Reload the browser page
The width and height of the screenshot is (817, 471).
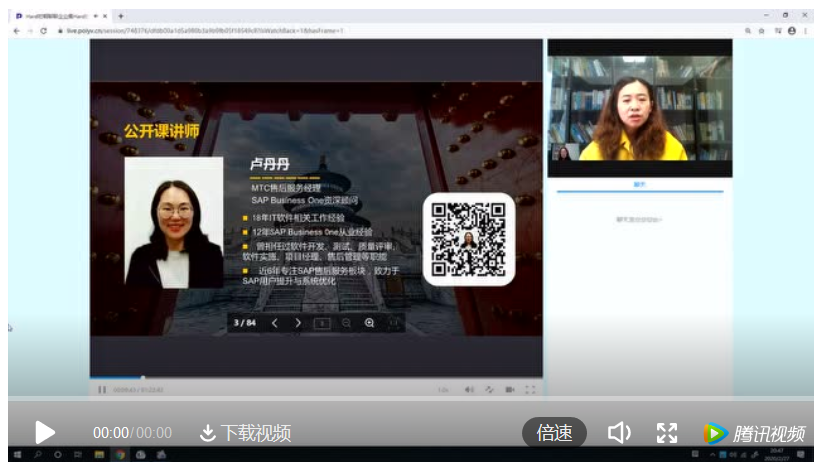pyautogui.click(x=43, y=31)
